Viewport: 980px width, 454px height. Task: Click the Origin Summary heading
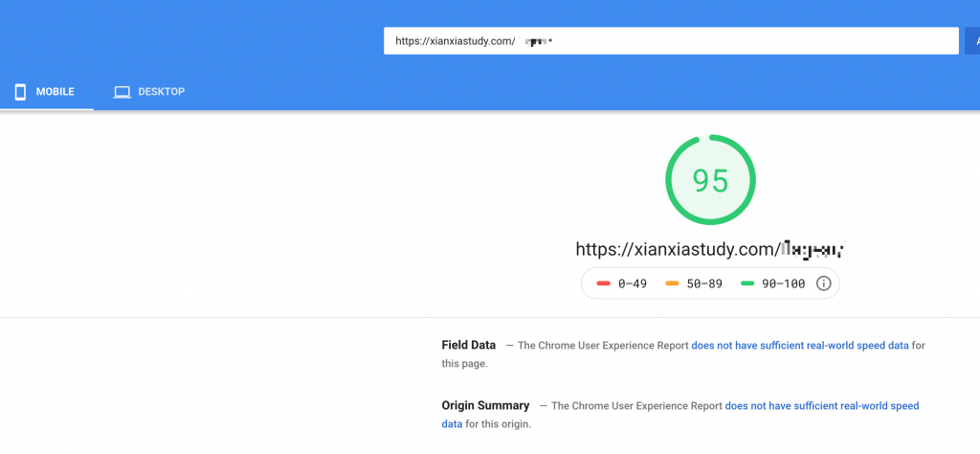[485, 406]
